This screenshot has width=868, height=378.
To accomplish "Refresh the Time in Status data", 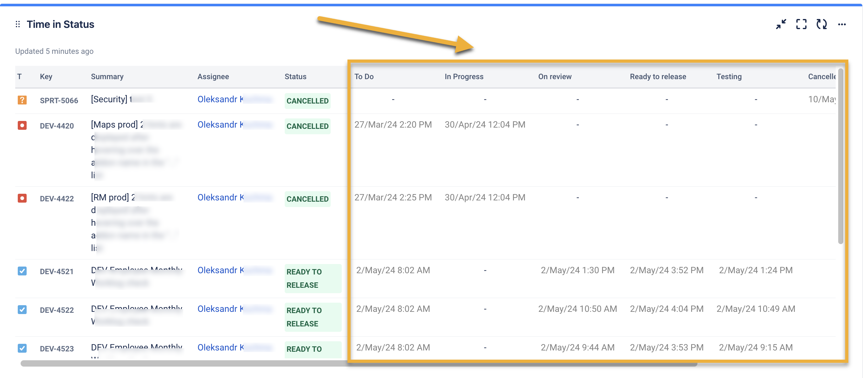I will pos(822,24).
